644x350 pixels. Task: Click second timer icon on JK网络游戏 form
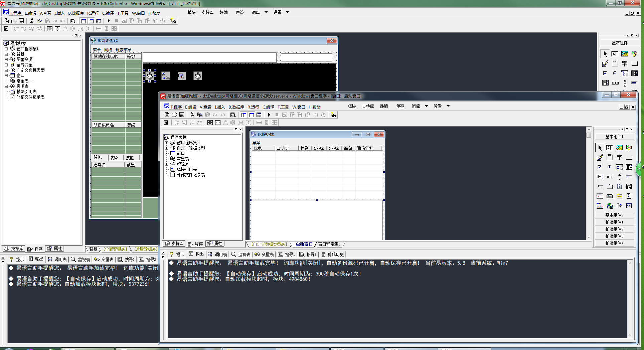click(x=198, y=76)
